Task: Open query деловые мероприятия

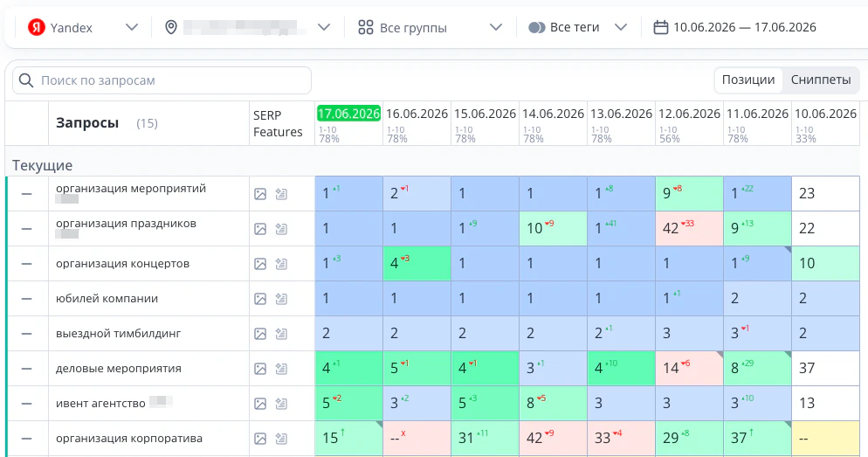Action: pyautogui.click(x=119, y=369)
